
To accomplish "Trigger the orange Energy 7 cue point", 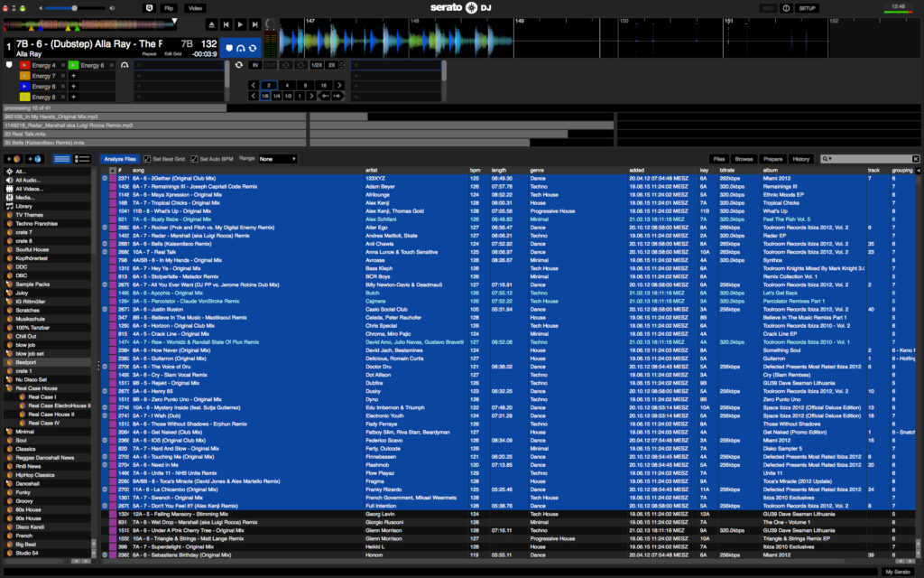I will coord(24,76).
